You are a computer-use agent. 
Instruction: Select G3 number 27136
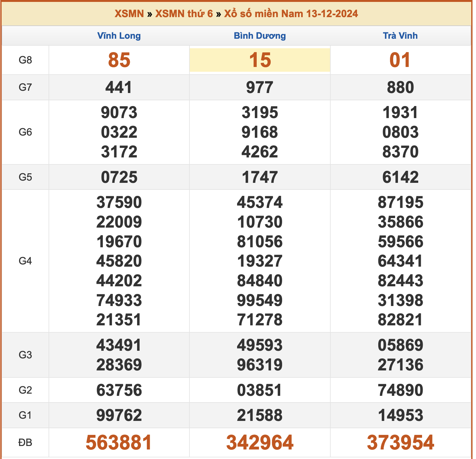[400, 365]
